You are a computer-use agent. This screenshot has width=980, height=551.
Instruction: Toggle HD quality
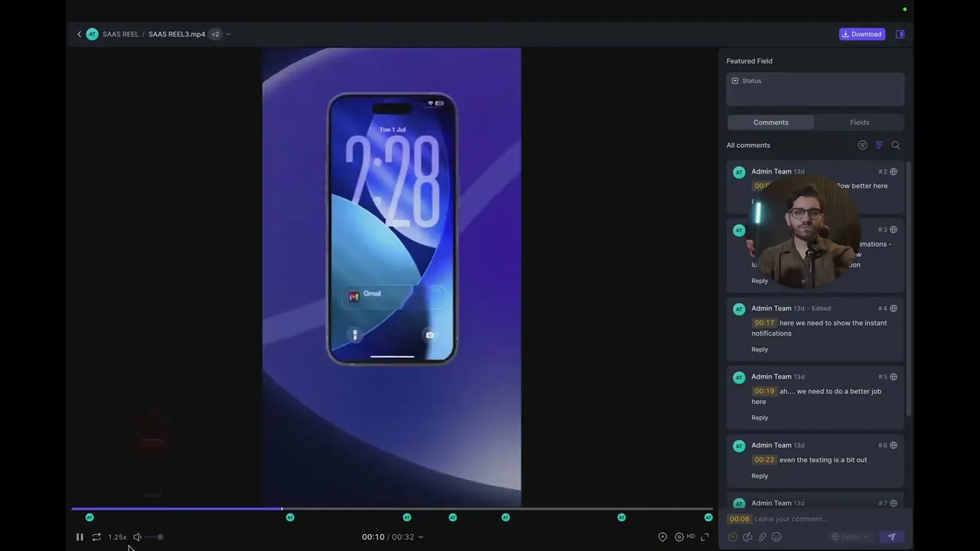click(x=691, y=536)
